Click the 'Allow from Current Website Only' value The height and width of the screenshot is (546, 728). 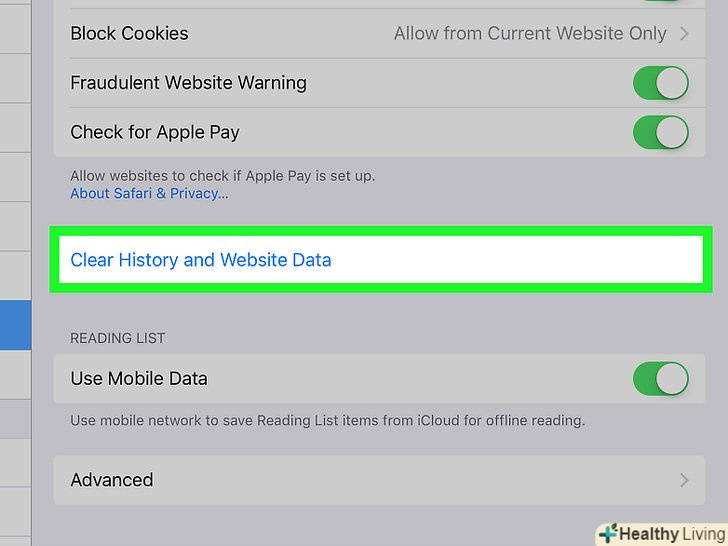point(529,33)
